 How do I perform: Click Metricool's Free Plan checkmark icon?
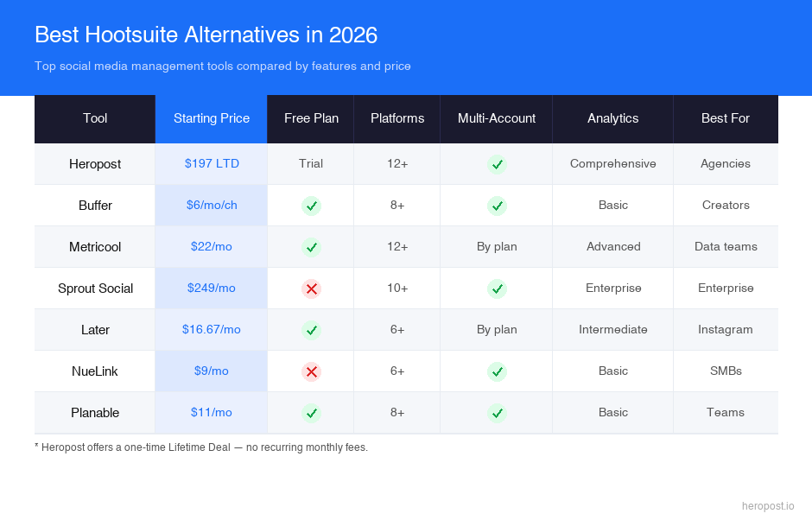point(311,247)
